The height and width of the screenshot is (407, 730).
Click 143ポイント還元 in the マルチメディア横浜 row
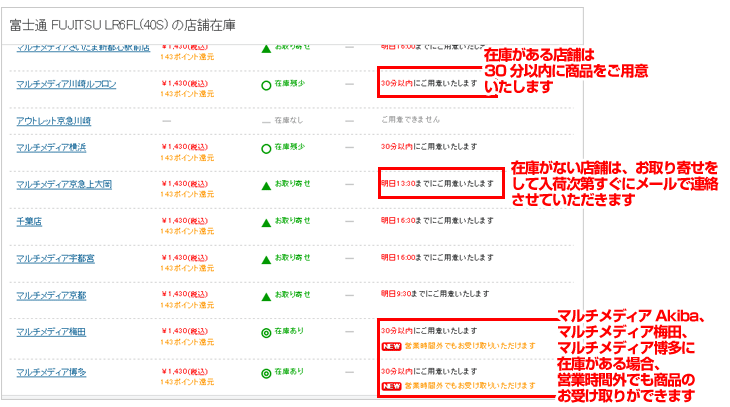(x=187, y=158)
